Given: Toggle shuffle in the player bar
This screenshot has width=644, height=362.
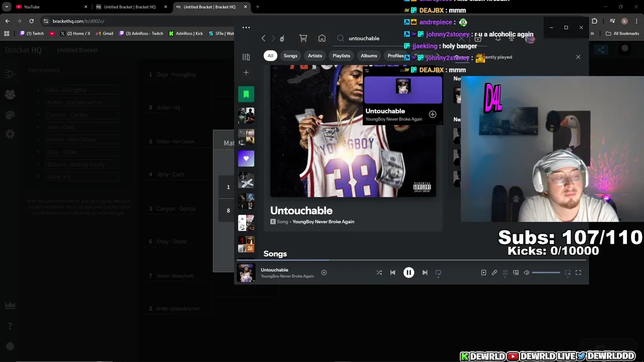Looking at the screenshot, I should coord(379,273).
